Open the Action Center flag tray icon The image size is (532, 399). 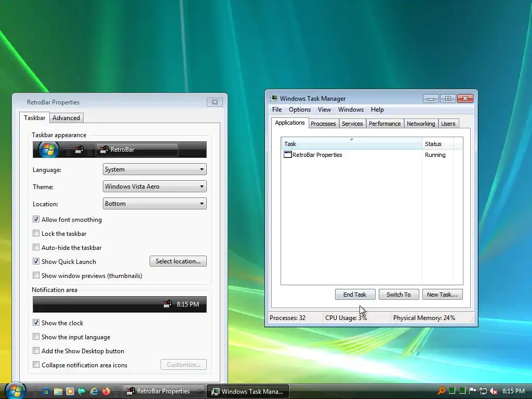473,391
